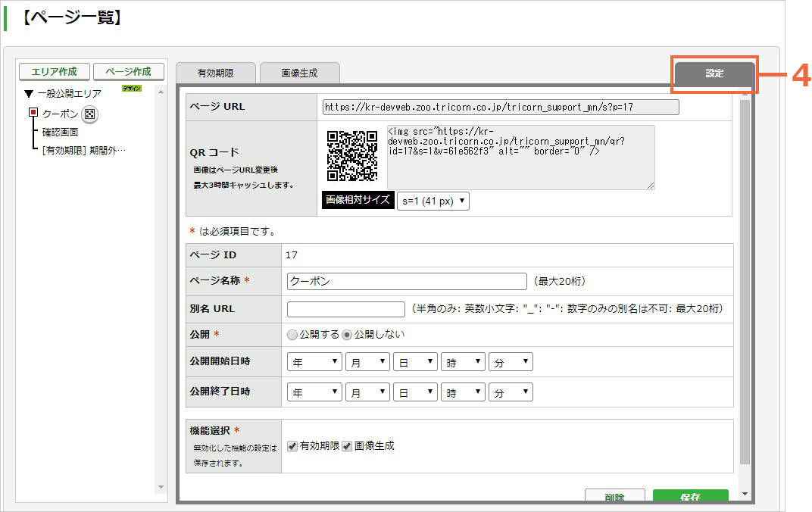Viewport: 812px width, 512px height.
Task: Toggle the 有効期限 function checkbox
Action: click(292, 446)
